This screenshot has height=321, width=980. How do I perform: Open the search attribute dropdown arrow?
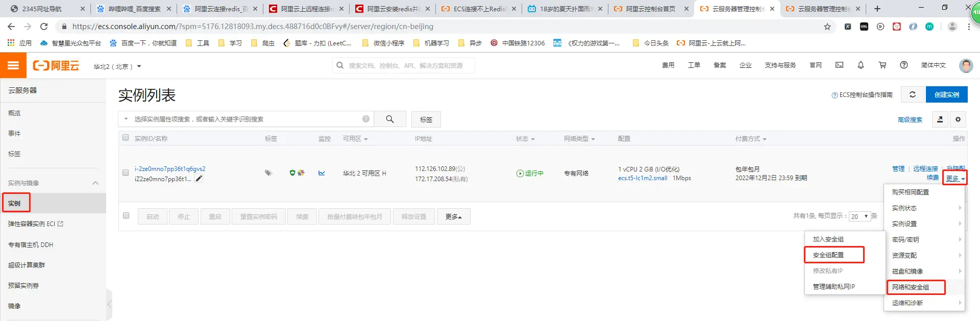click(x=126, y=119)
